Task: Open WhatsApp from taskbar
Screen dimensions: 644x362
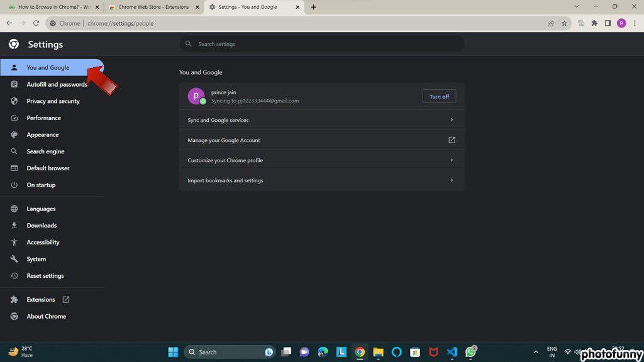Action: (x=470, y=352)
